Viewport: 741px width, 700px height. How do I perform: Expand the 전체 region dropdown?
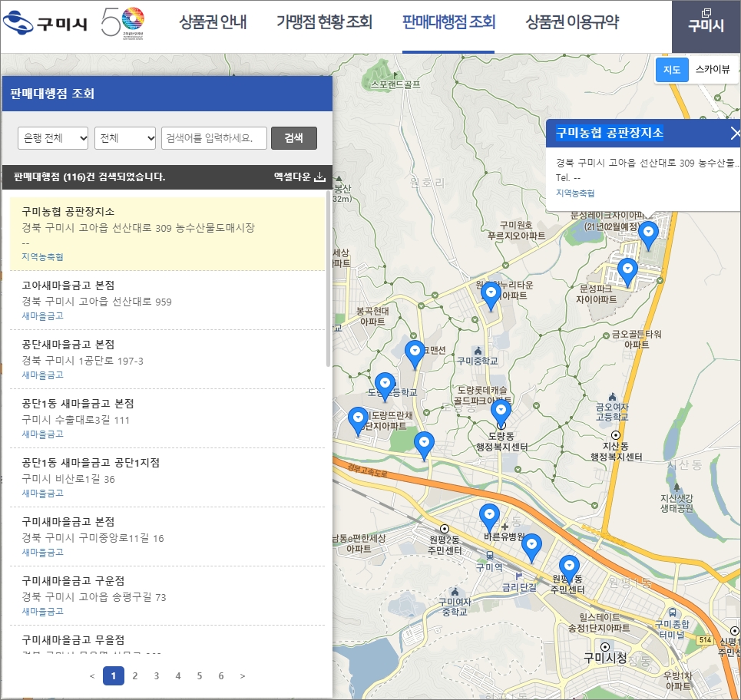click(125, 138)
